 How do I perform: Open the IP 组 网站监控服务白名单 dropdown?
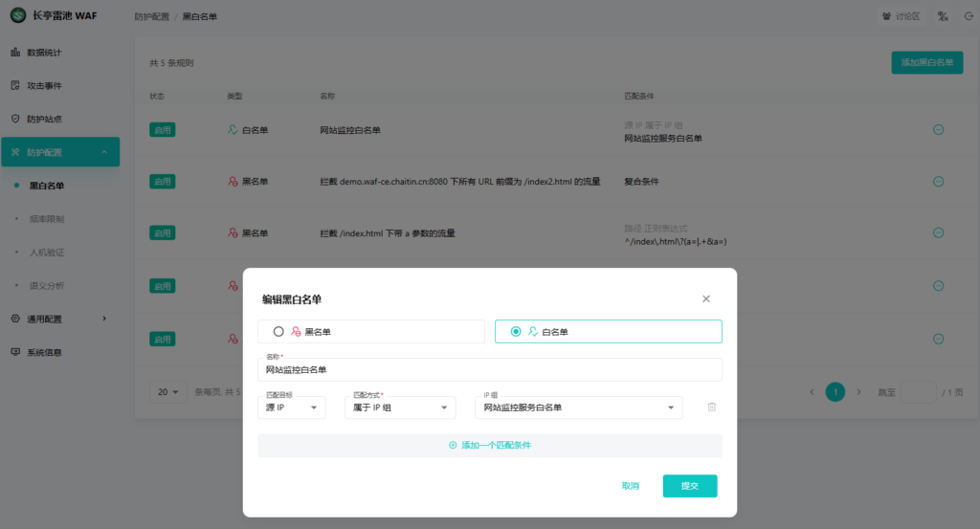tap(579, 408)
